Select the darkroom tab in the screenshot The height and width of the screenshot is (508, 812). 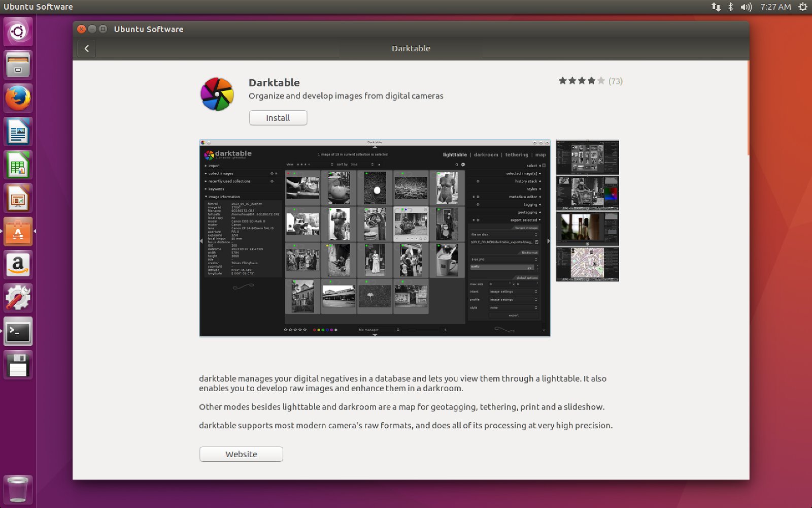pos(486,155)
